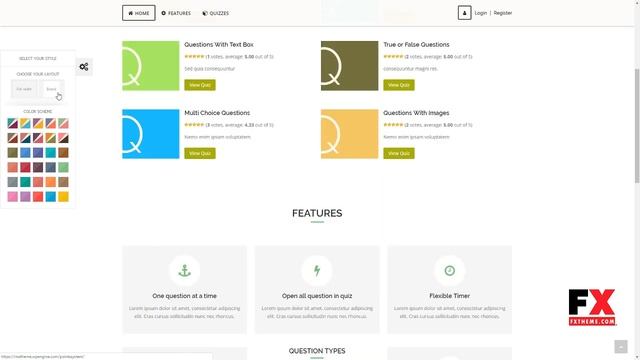Click the 'One question at a time' card title
The image size is (640, 360).
184,296
